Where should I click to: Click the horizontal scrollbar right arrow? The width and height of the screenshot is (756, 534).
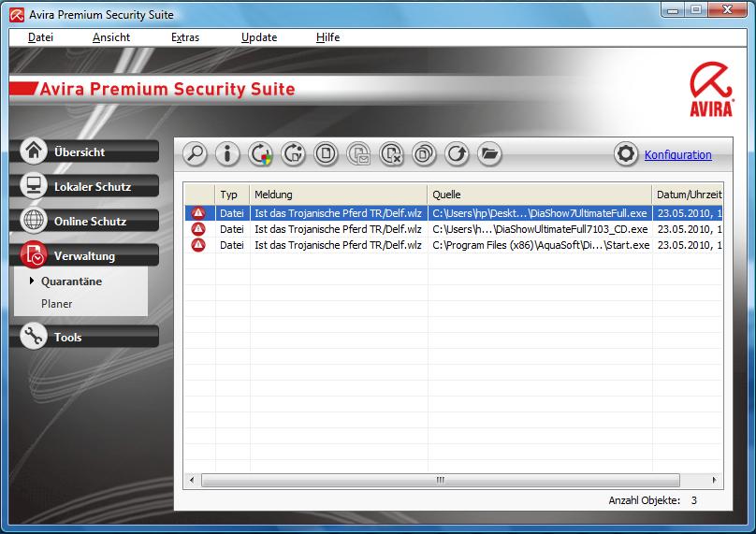(716, 480)
